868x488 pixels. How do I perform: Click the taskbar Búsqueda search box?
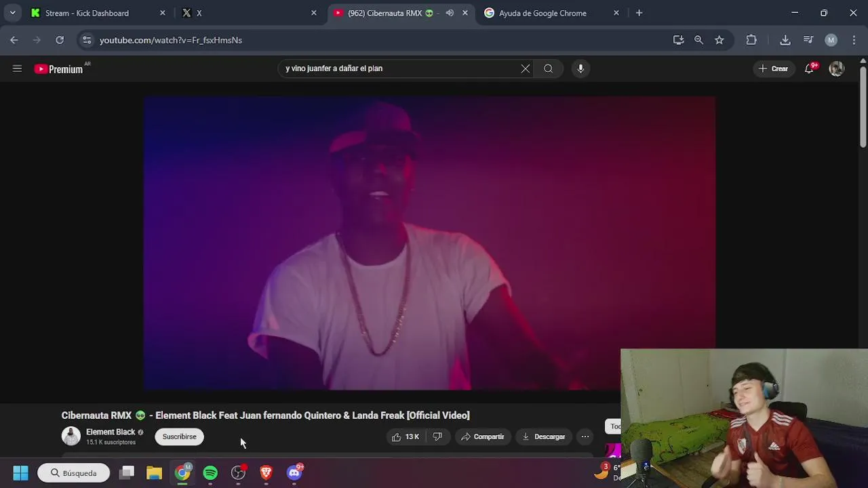pyautogui.click(x=73, y=473)
